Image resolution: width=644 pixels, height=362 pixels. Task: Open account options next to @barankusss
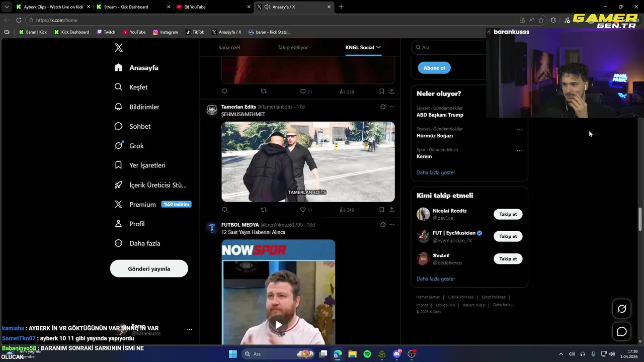tap(190, 329)
